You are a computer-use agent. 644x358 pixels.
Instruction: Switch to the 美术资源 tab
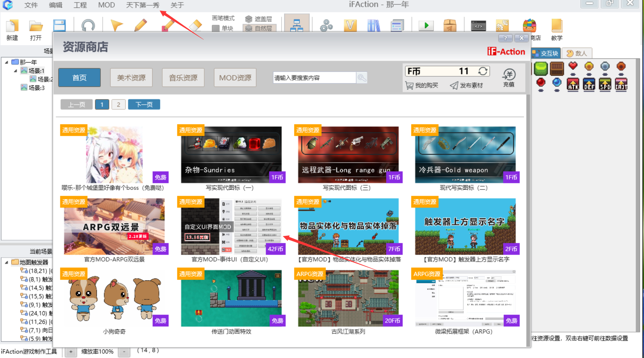click(x=131, y=78)
